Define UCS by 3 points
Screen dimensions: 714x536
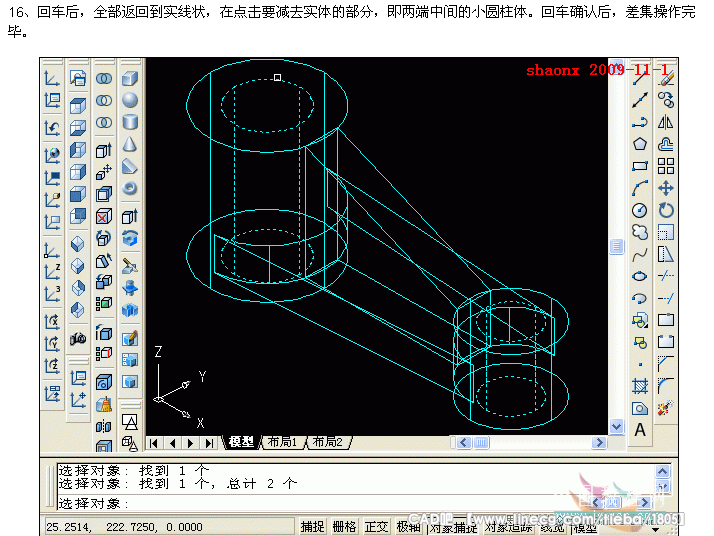pyautogui.click(x=52, y=294)
